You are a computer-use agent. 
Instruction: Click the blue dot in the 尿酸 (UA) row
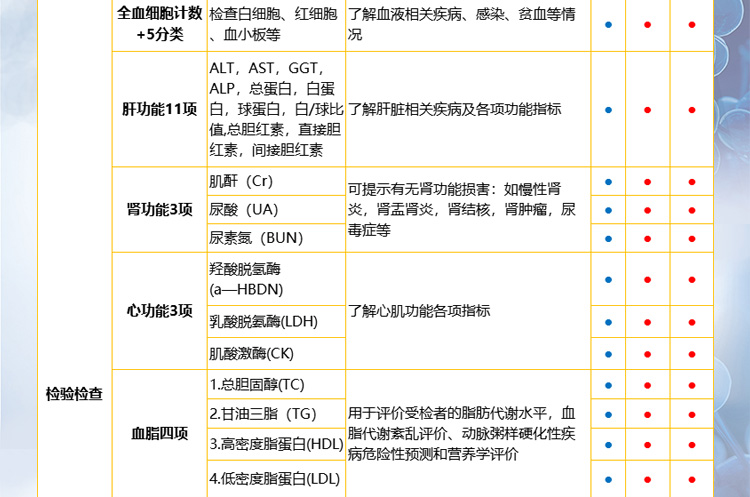tap(608, 210)
